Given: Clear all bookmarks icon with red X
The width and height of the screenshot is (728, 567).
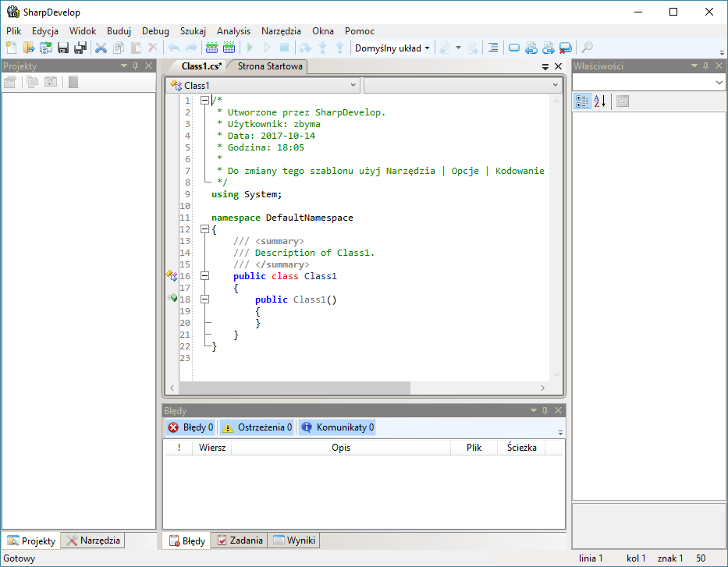Looking at the screenshot, I should [x=566, y=48].
